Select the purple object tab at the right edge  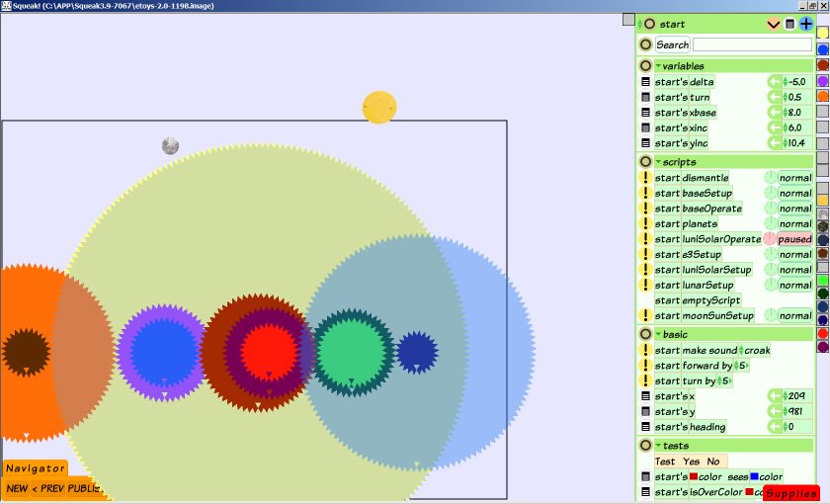[822, 81]
